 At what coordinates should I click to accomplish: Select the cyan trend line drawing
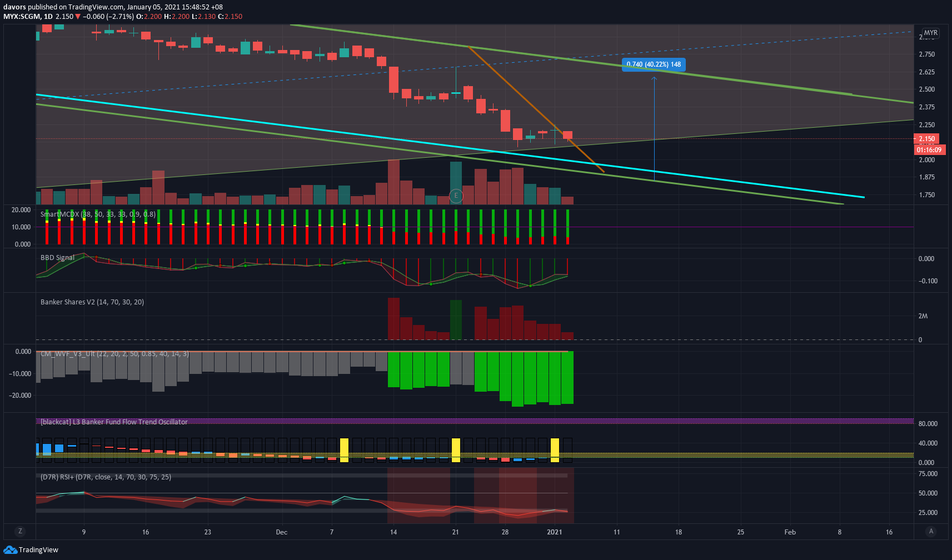(450, 146)
